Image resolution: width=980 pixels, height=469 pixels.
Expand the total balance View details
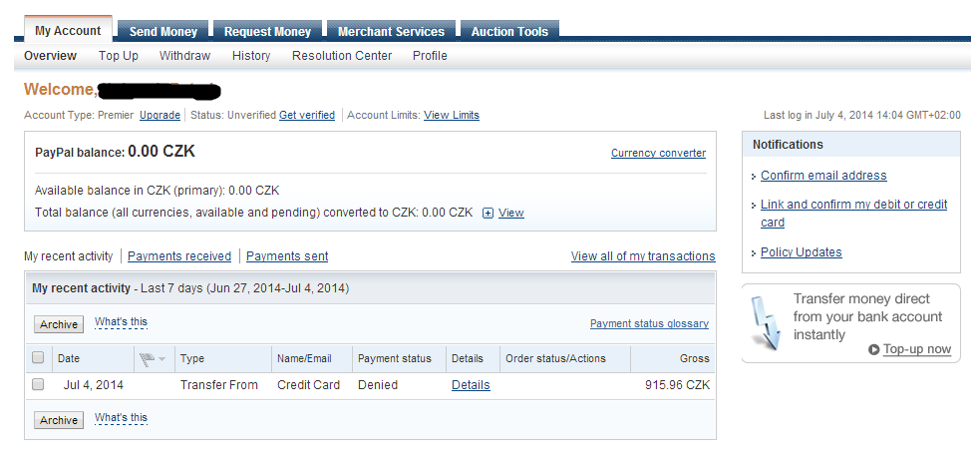[x=511, y=213]
